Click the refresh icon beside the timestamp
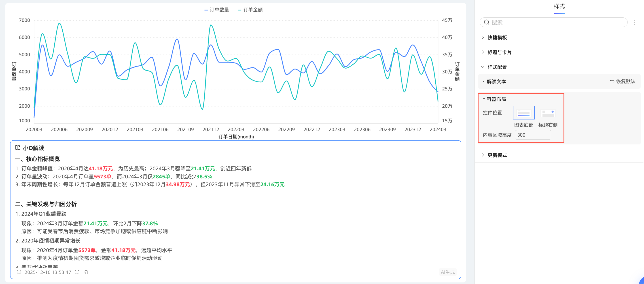 click(77, 272)
